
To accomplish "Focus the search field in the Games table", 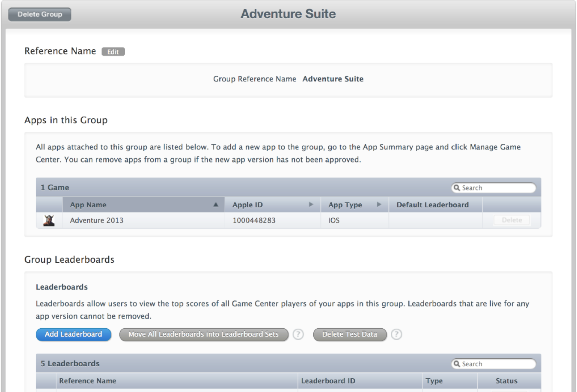I will (x=497, y=188).
